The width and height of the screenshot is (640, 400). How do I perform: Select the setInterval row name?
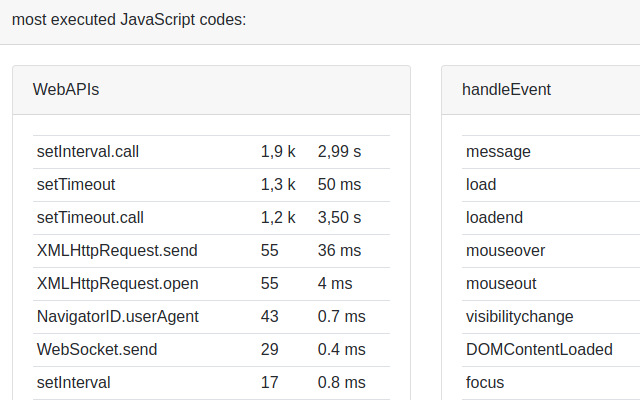pos(73,383)
